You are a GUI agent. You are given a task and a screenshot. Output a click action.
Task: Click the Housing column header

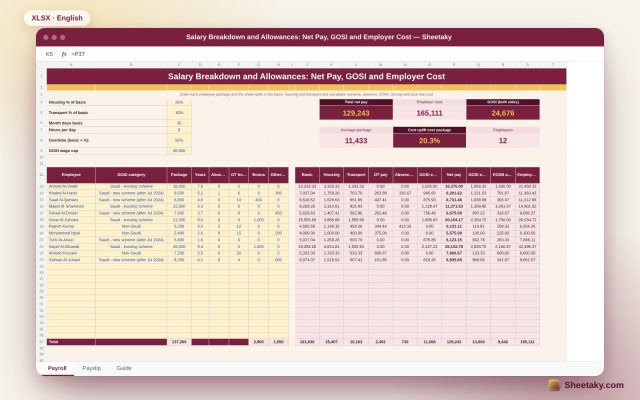tap(331, 175)
